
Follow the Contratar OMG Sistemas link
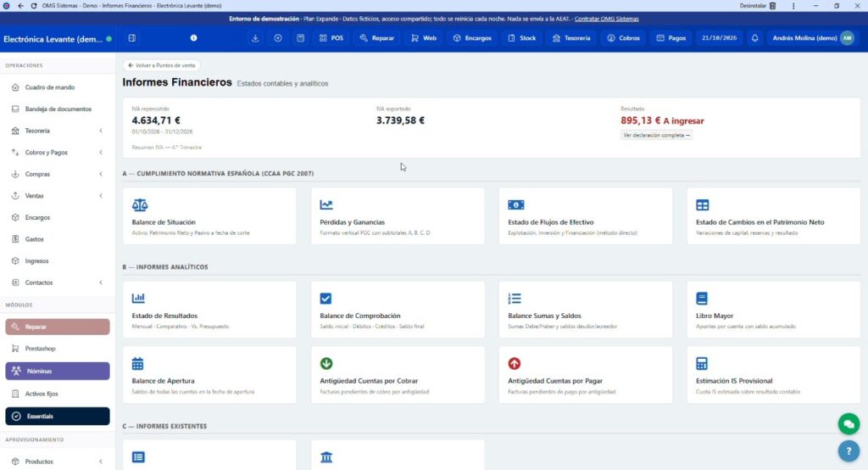pyautogui.click(x=607, y=19)
